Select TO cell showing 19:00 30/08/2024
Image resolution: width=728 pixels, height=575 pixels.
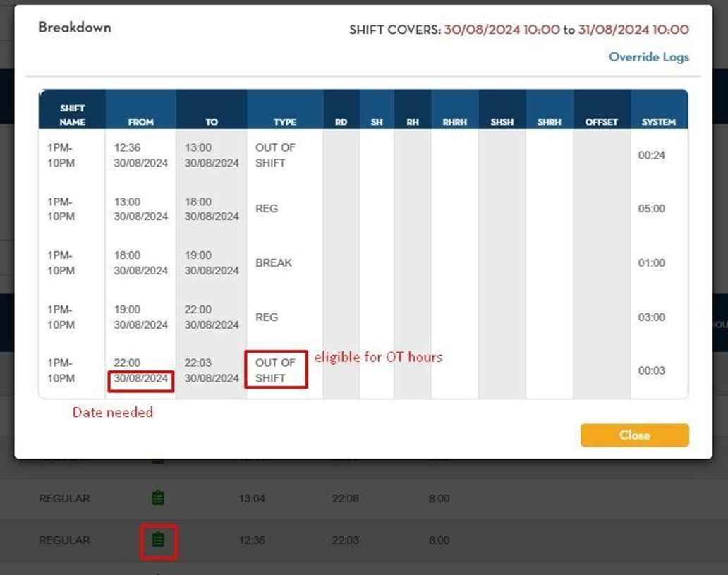coord(212,263)
